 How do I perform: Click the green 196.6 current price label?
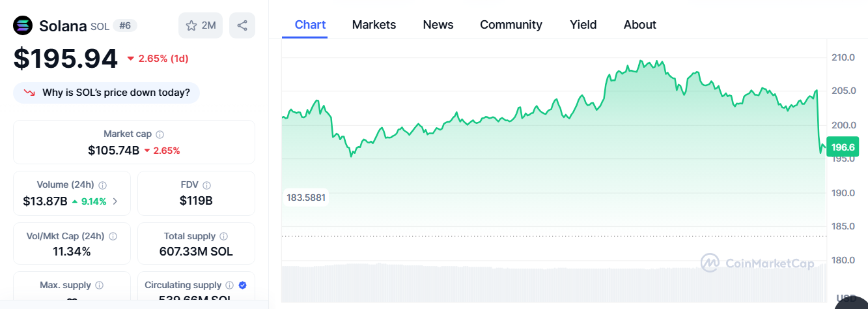click(843, 147)
